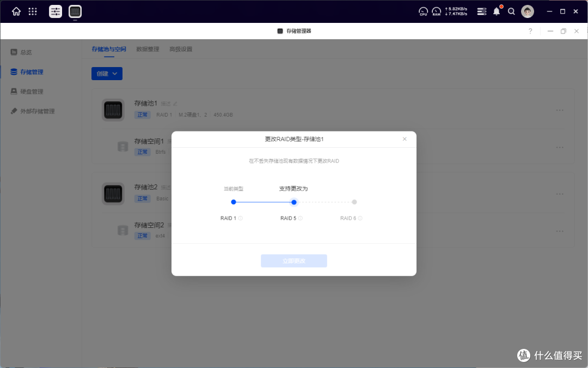588x368 pixels.
Task: Open the search magnifier
Action: [x=511, y=11]
